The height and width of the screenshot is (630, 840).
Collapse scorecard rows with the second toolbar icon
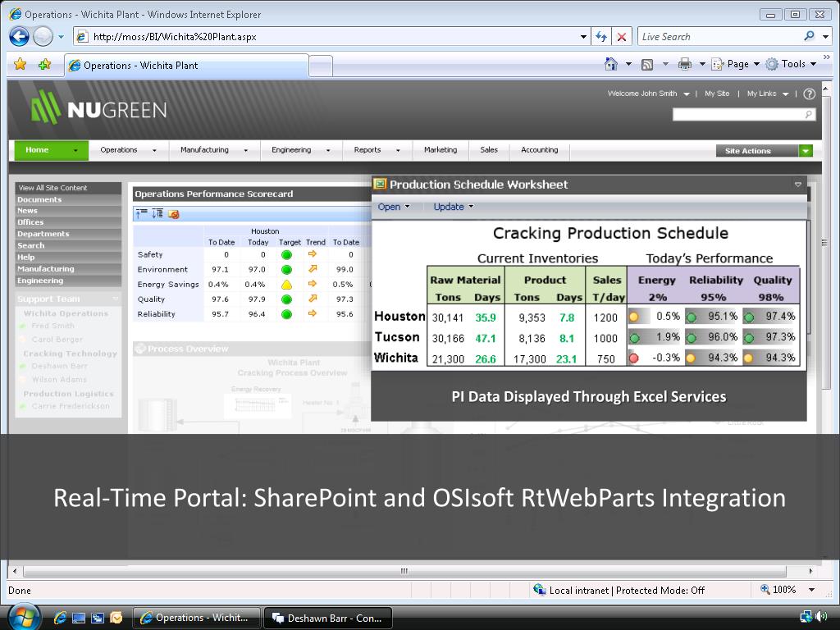pyautogui.click(x=157, y=214)
